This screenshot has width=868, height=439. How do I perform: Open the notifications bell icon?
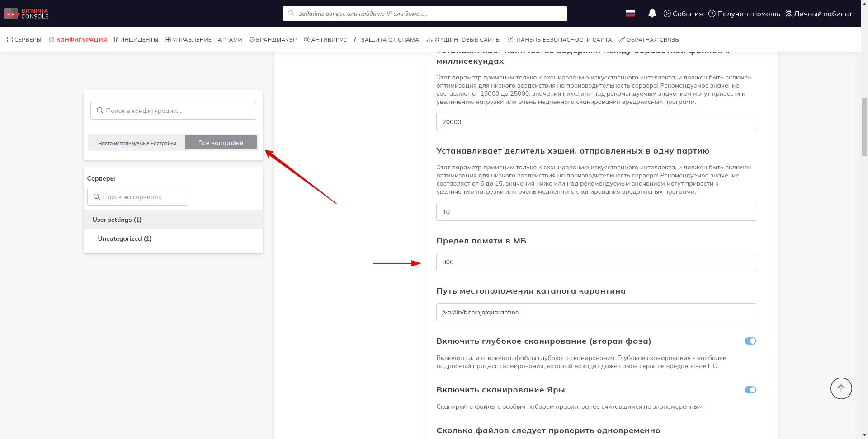pos(652,14)
